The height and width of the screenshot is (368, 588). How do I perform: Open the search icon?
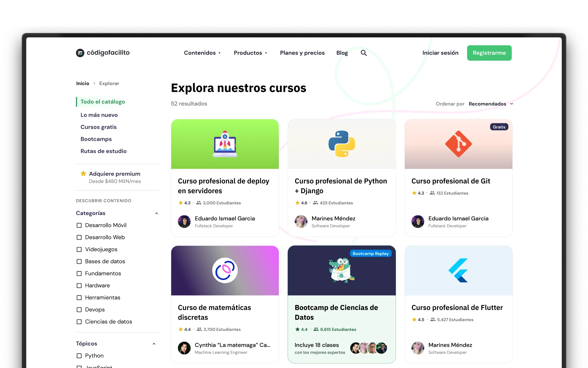363,53
